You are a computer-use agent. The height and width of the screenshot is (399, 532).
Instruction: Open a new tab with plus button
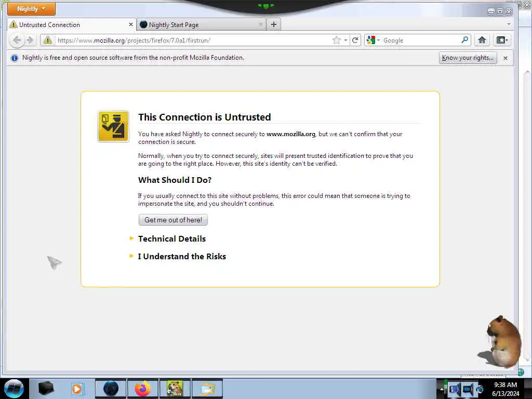click(x=274, y=24)
